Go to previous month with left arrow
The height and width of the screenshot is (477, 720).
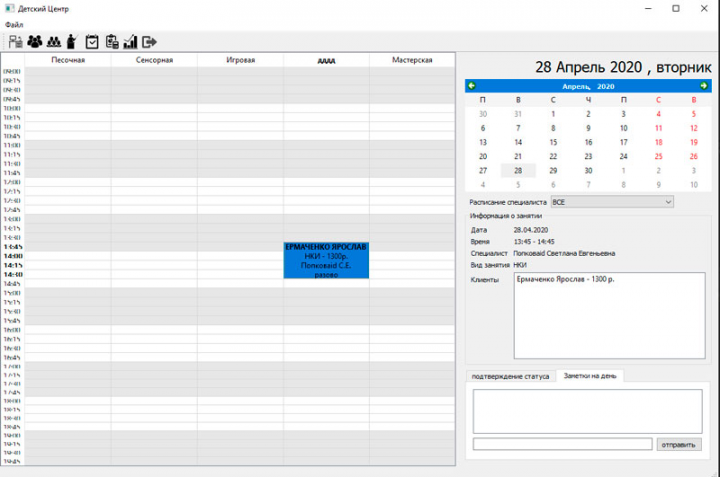pyautogui.click(x=472, y=86)
